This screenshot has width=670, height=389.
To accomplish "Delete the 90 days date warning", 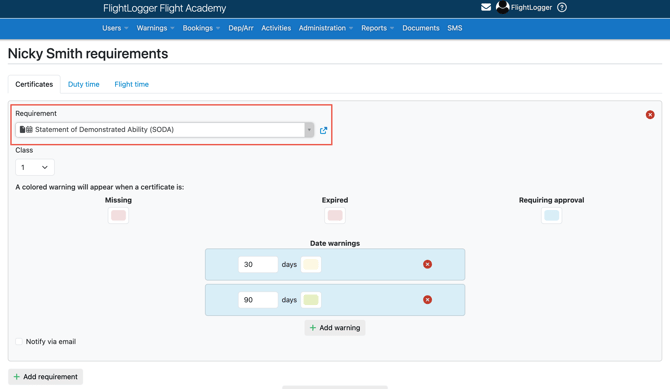I will coord(427,300).
